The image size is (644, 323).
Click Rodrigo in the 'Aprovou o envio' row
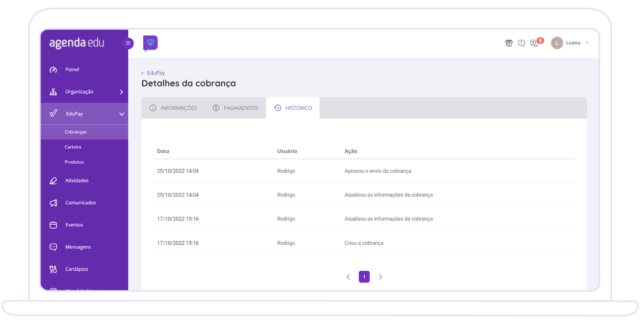(286, 171)
